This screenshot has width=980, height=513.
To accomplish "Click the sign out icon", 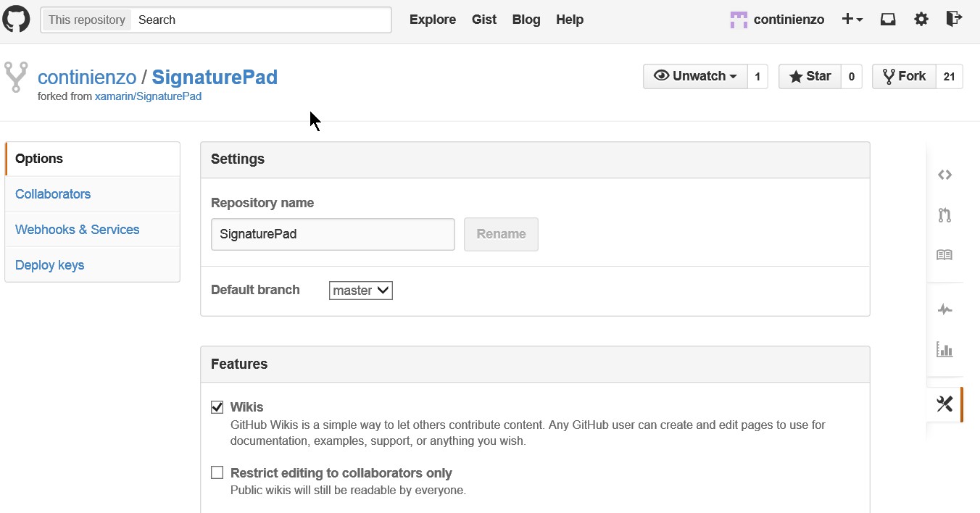I will click(x=954, y=20).
